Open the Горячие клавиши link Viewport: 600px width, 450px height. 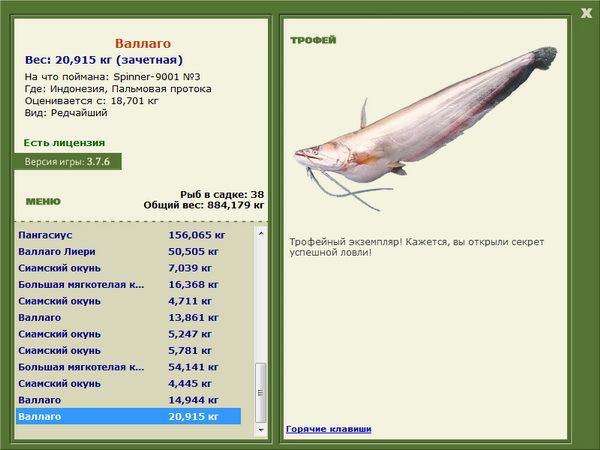[328, 429]
